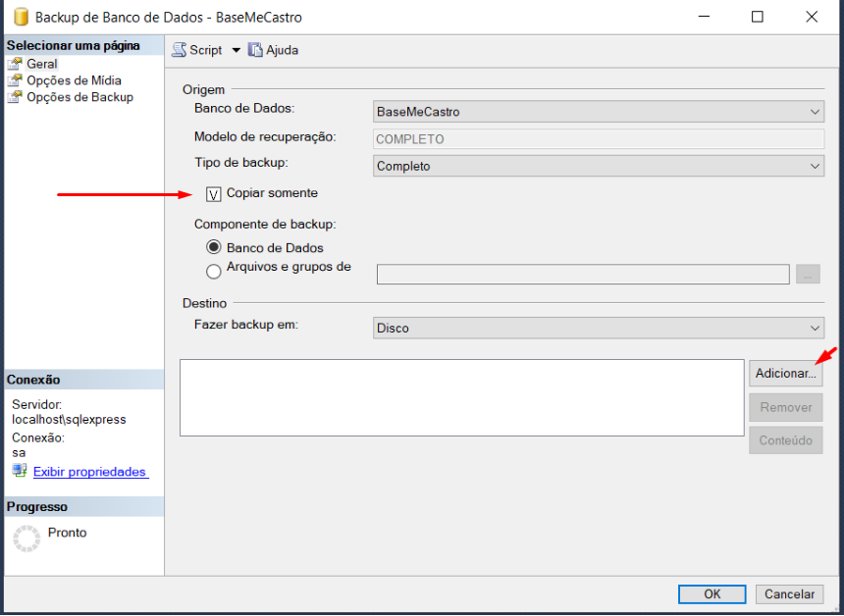Open the Script dropdown arrow
This screenshot has width=844, height=616.
click(x=237, y=50)
